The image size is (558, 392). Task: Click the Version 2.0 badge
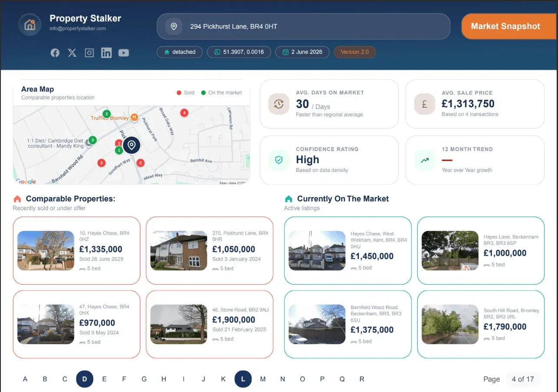click(x=355, y=52)
